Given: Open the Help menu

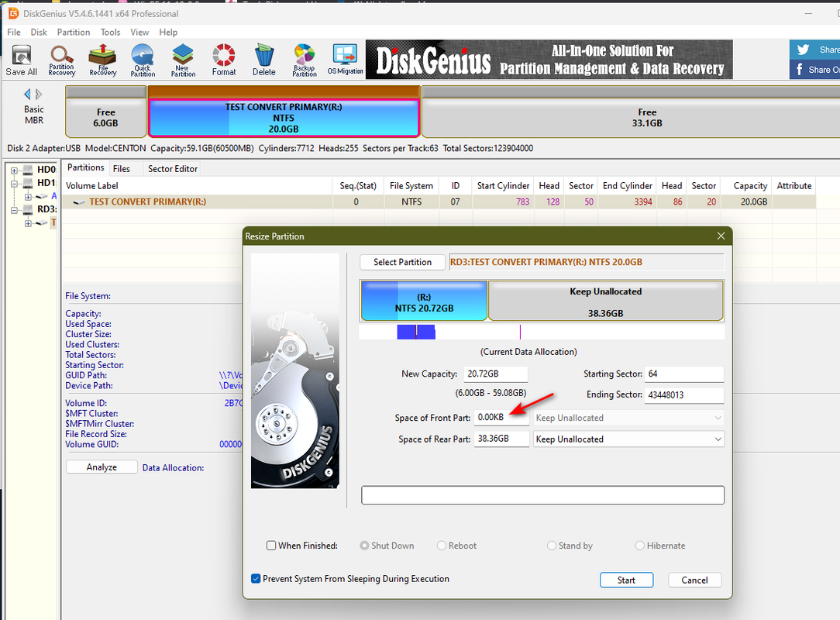Looking at the screenshot, I should tap(168, 32).
